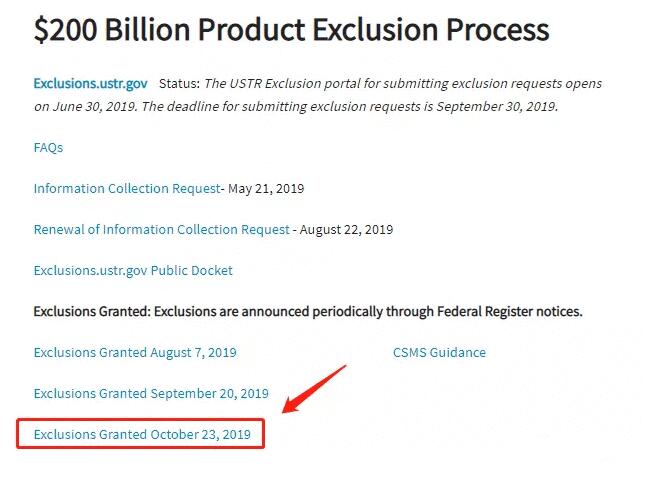Open Exclusions Granted October 23, 2019

[x=142, y=434]
